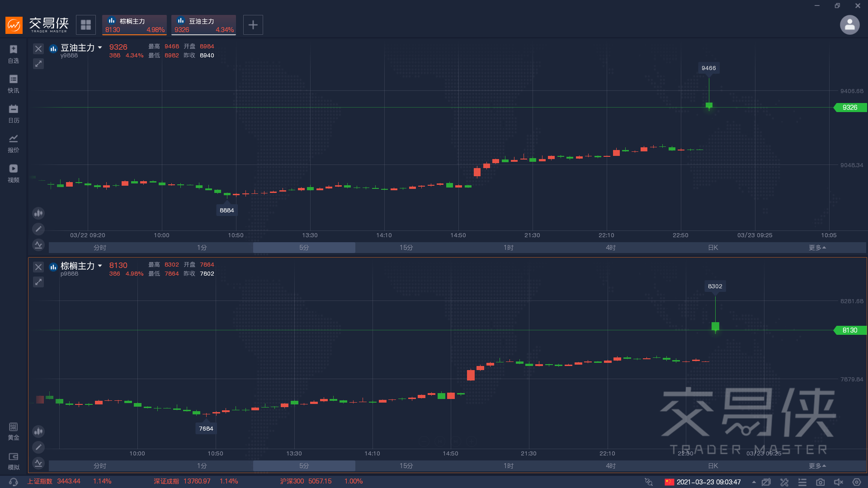Screen dimensions: 868x488
Task: Open the 黄金 gold sidebar item
Action: point(14,431)
